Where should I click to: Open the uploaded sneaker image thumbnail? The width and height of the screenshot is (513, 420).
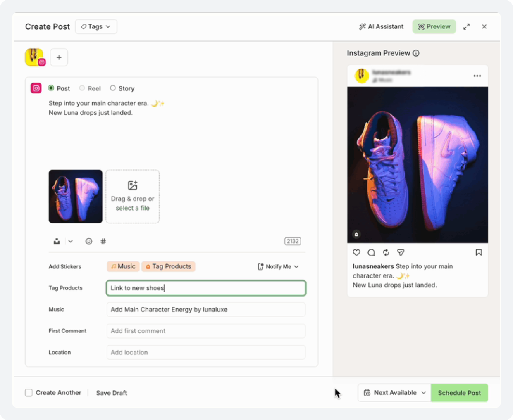(x=76, y=197)
